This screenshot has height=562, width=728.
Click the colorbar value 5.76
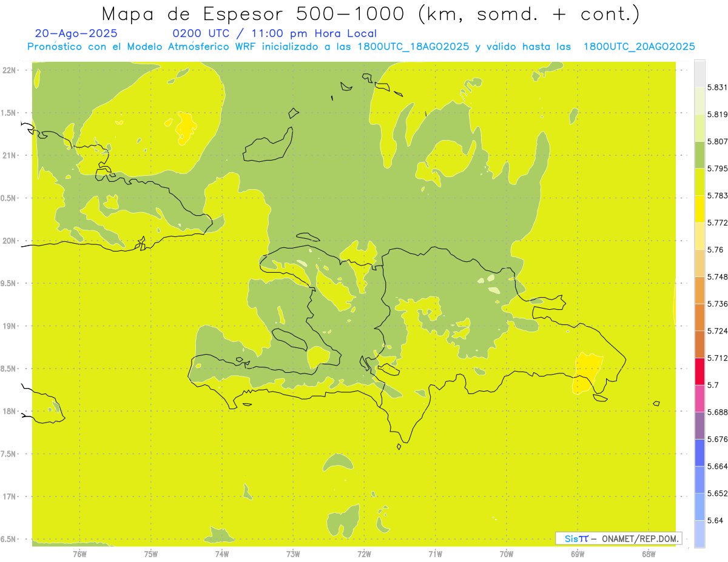[715, 250]
